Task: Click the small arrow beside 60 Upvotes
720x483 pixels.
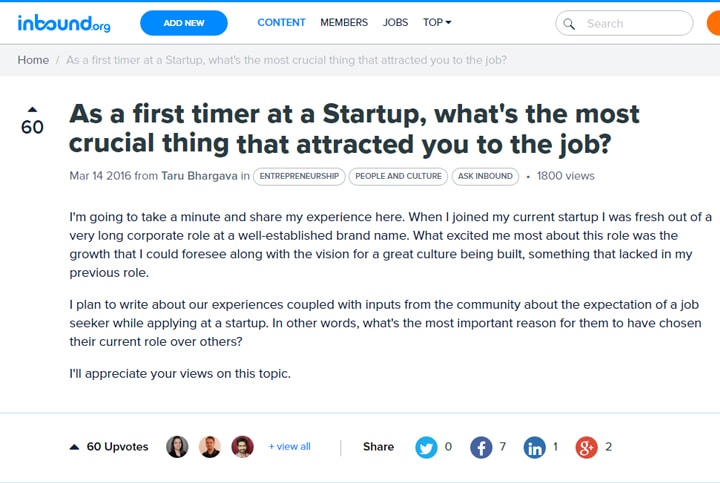Action: click(74, 447)
